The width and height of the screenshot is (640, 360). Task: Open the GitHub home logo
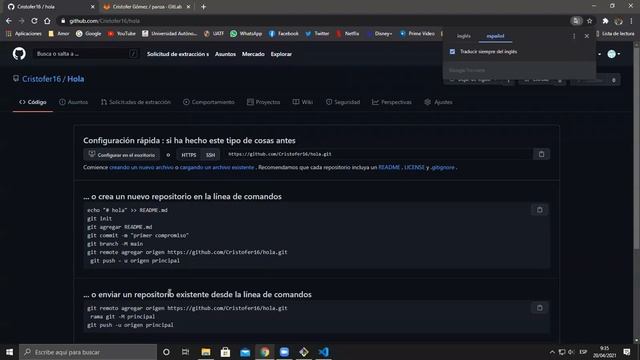pos(19,54)
